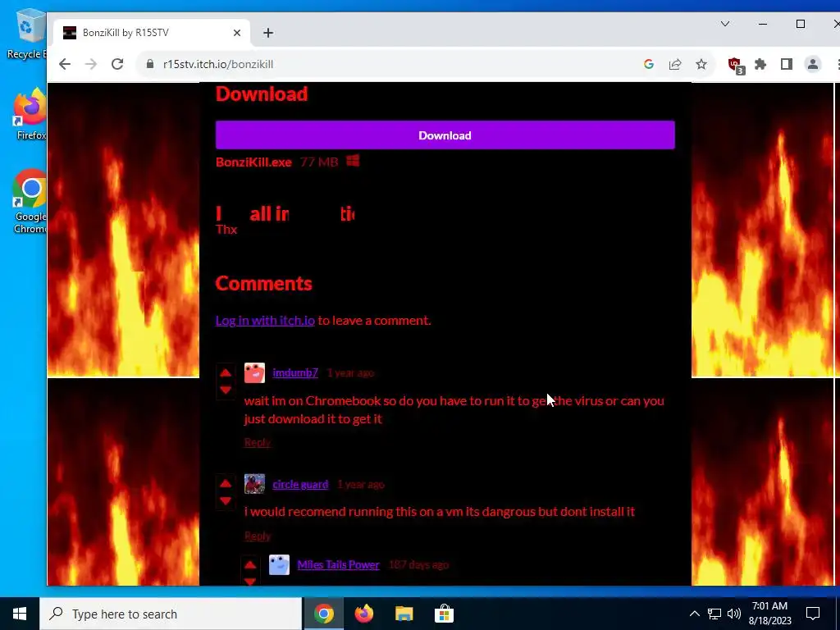Upvote Miles Tails Power's comment

coord(250,564)
